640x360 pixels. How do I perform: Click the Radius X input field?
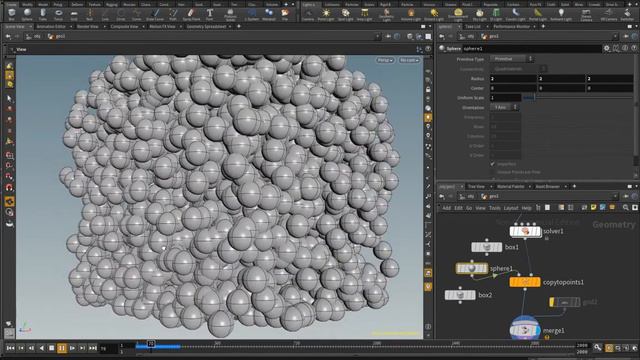(x=513, y=78)
